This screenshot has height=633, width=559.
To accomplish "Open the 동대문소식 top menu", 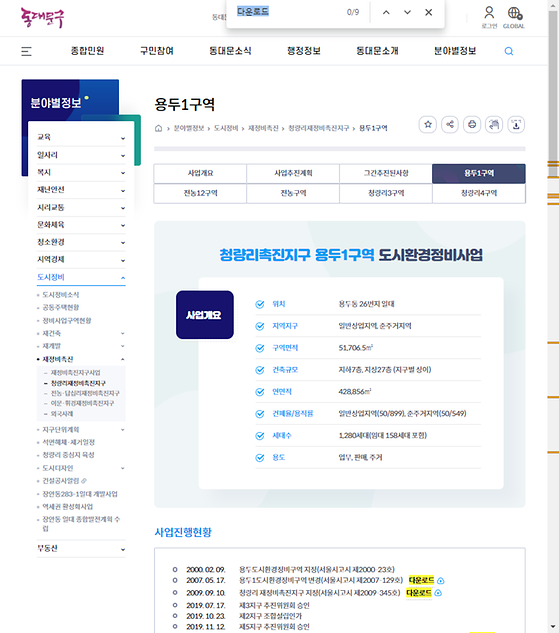I will click(x=230, y=51).
